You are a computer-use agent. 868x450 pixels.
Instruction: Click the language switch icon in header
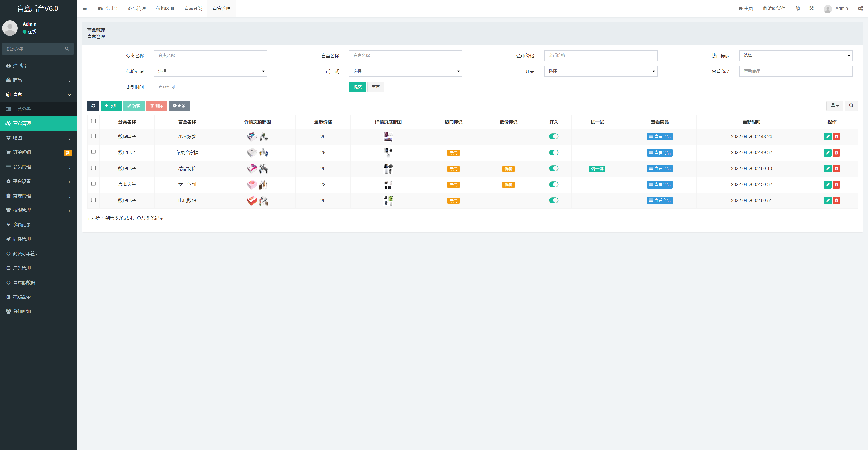(x=797, y=8)
